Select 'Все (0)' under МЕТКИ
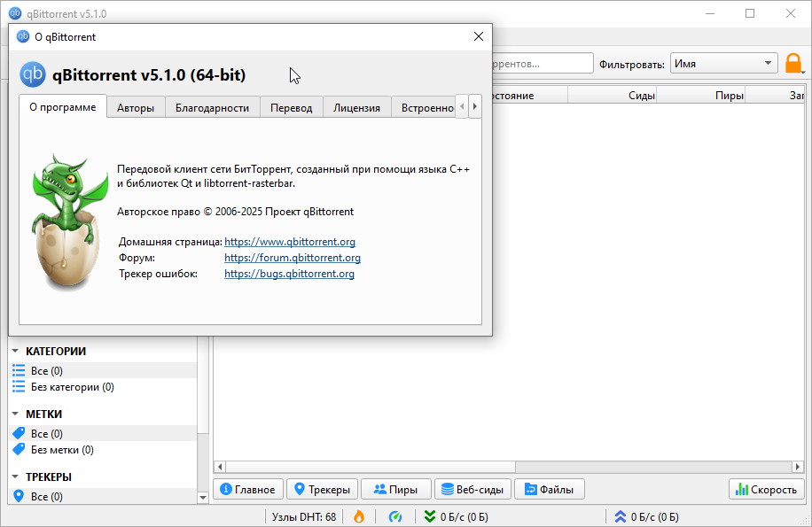The height and width of the screenshot is (527, 812). (103, 433)
